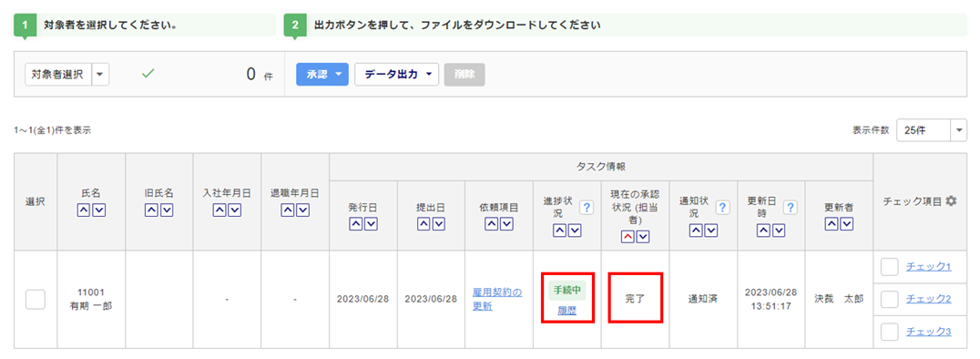Sort 退職年月日 column ascending
The width and height of the screenshot is (980, 359).
pos(288,211)
